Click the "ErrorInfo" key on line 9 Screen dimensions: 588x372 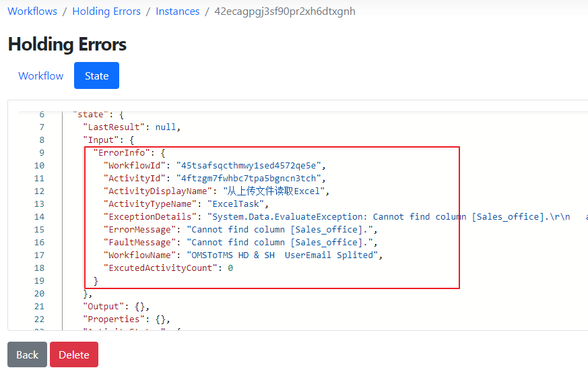(121, 153)
